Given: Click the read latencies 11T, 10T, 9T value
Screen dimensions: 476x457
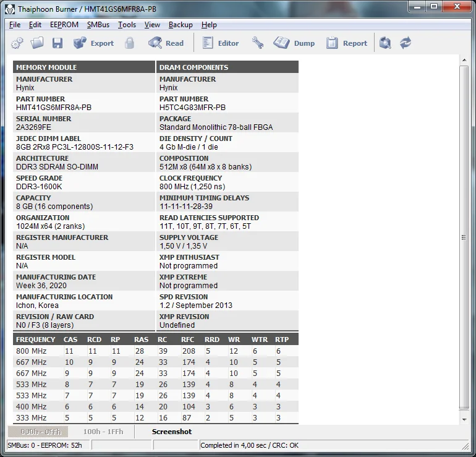Looking at the screenshot, I should point(205,226).
